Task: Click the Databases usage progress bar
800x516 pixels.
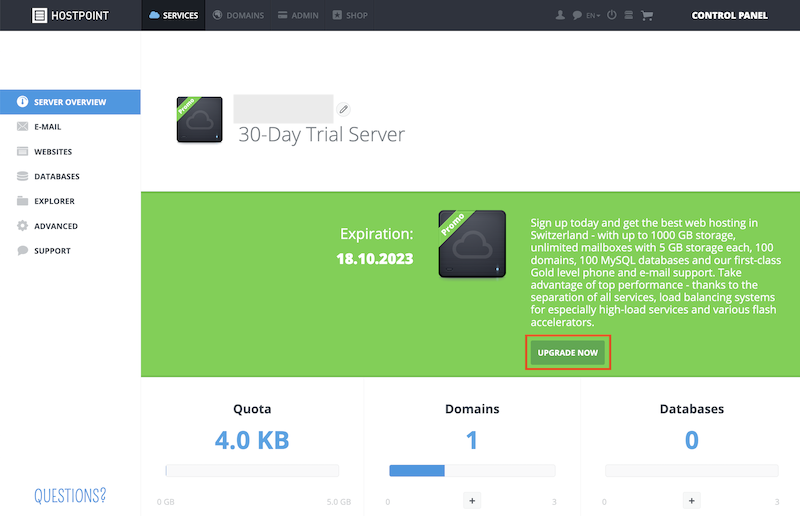Action: [691, 471]
